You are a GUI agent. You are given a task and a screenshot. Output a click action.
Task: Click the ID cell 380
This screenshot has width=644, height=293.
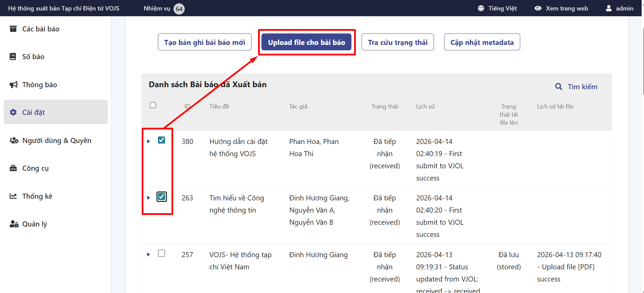187,142
